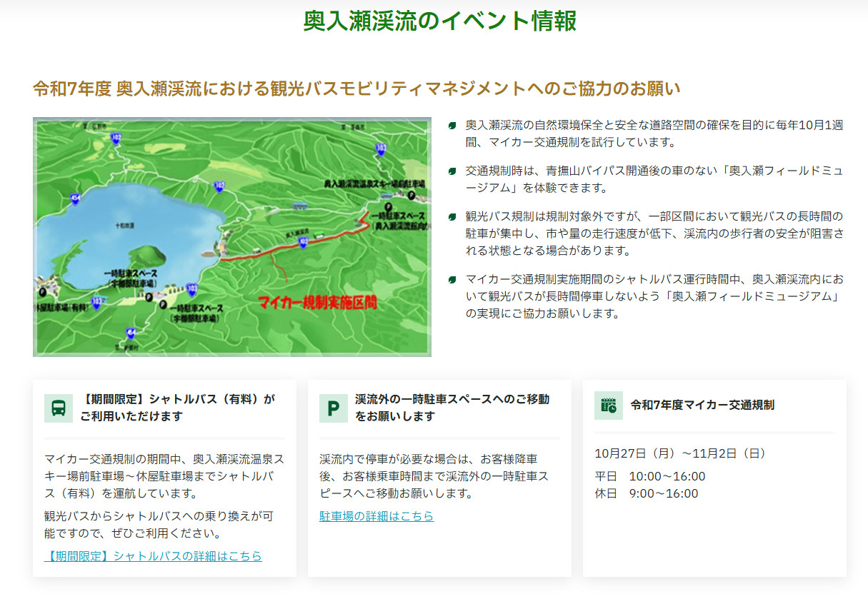This screenshot has width=868, height=599.
Task: Click the calendar icon beside 令和7年度マイカー交通規制
Action: (x=608, y=405)
